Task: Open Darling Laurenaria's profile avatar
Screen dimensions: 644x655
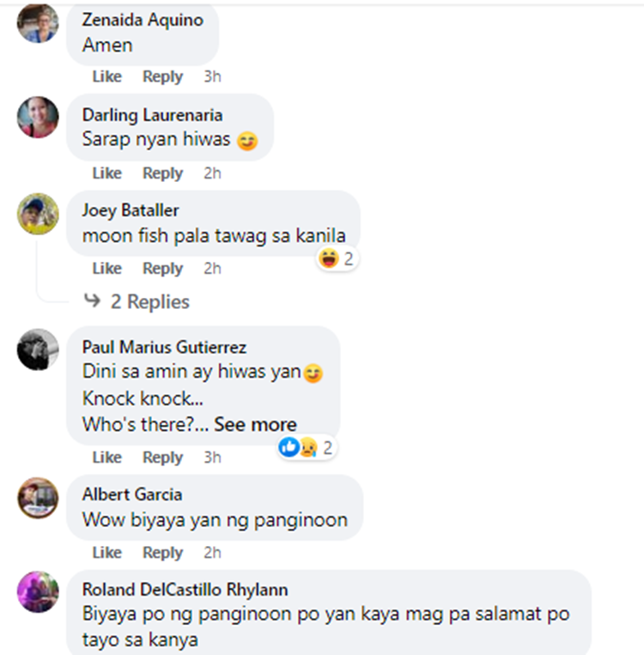Action: click(38, 118)
